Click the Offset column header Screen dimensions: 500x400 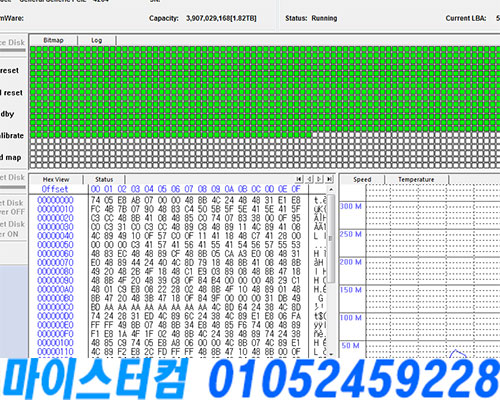pyautogui.click(x=55, y=189)
